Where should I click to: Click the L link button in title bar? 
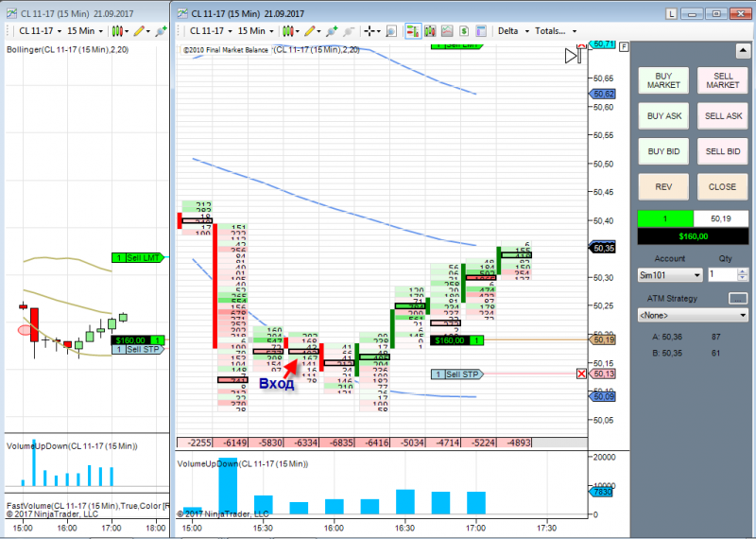pyautogui.click(x=671, y=14)
